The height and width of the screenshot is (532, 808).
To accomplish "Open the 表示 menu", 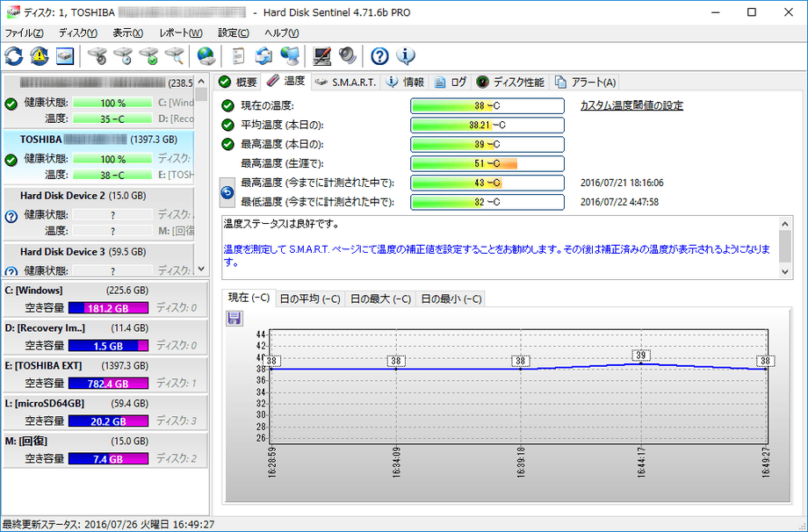I will click(x=128, y=33).
